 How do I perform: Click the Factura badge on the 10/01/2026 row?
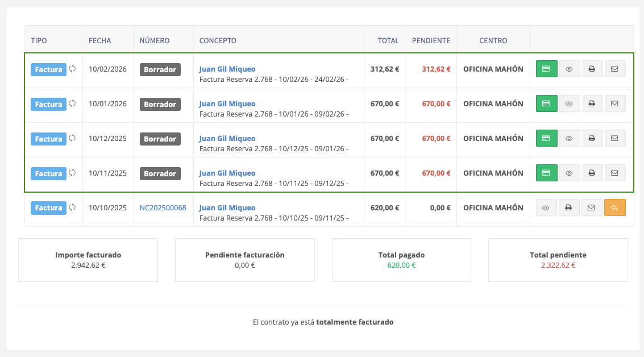[48, 104]
